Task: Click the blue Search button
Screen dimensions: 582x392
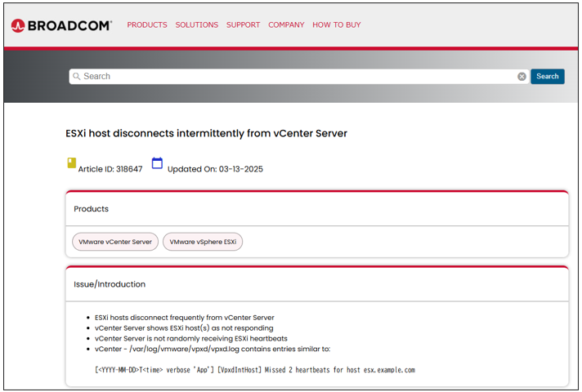Action: [548, 77]
